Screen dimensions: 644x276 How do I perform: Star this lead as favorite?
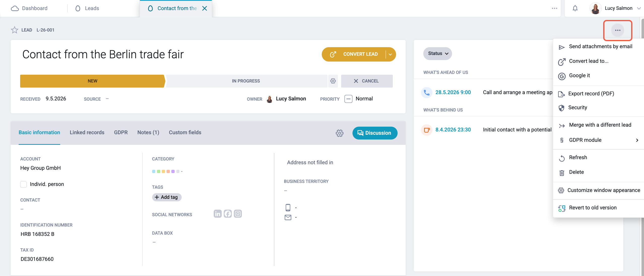click(x=15, y=30)
